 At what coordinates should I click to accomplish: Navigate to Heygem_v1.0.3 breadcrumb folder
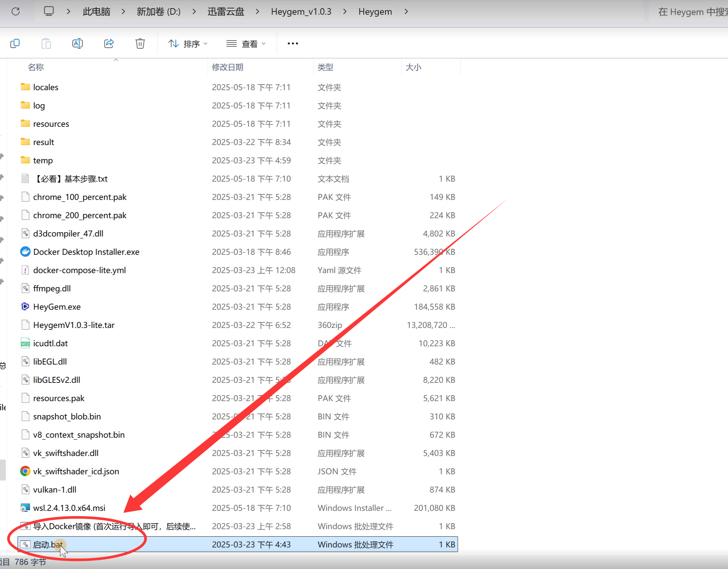click(x=301, y=12)
